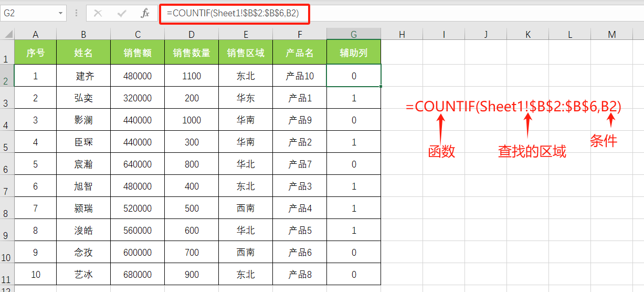Click the 销售额 header cell
The height and width of the screenshot is (292, 644).
138,53
